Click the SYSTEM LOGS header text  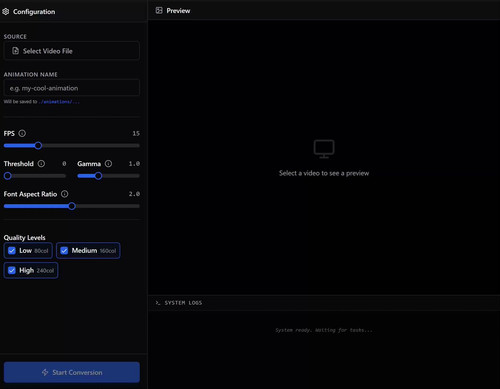pyautogui.click(x=183, y=303)
